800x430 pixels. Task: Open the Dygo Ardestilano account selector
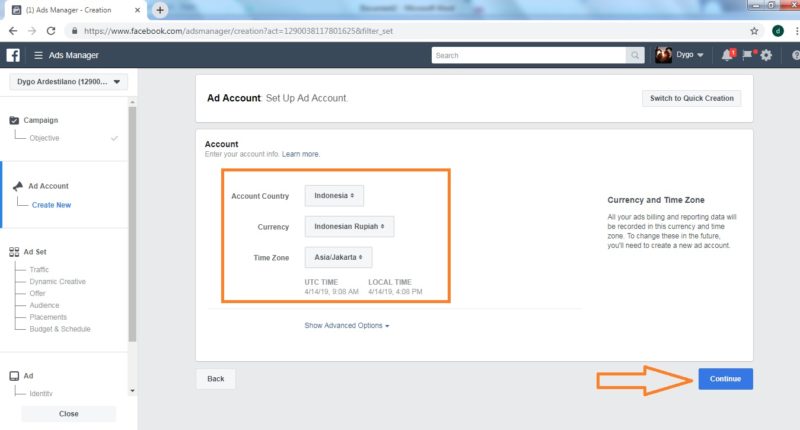69,82
